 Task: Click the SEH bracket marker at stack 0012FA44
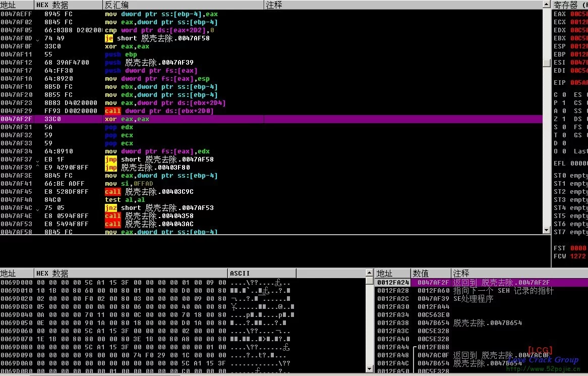pyautogui.click(x=415, y=347)
